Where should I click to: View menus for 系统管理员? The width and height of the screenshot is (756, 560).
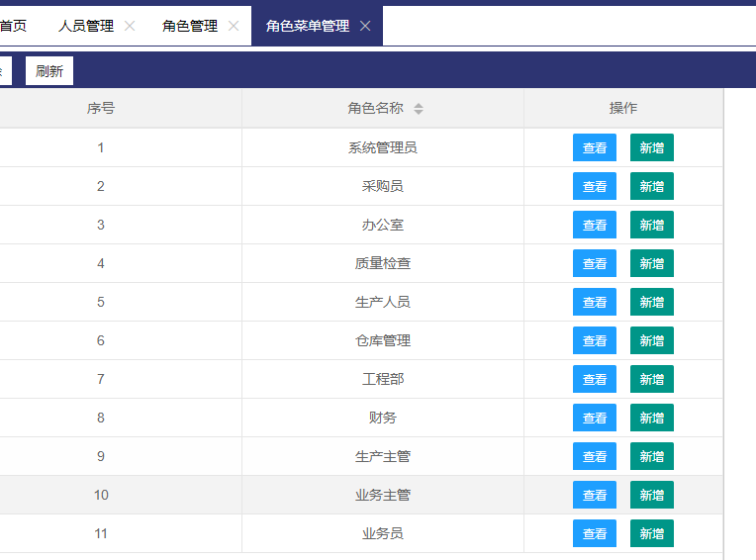click(x=595, y=147)
